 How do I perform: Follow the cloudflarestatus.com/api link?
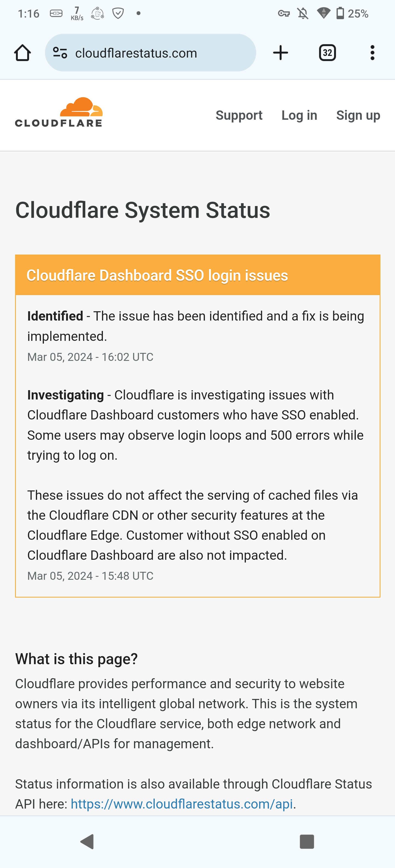182,804
